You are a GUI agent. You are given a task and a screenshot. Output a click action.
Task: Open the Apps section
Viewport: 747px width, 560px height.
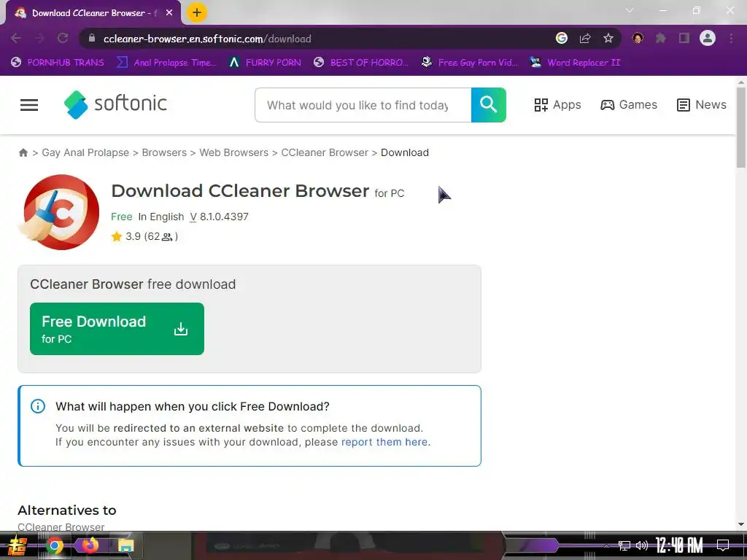coord(557,105)
